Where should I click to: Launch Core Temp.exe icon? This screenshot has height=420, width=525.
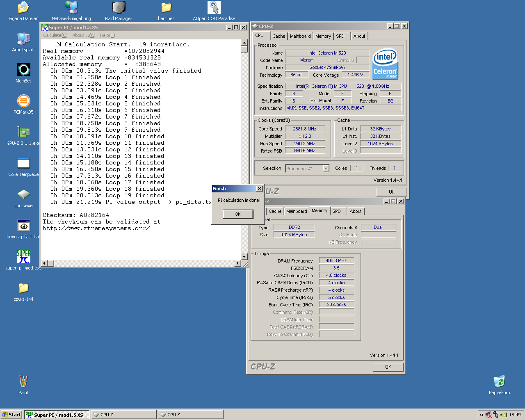23,167
